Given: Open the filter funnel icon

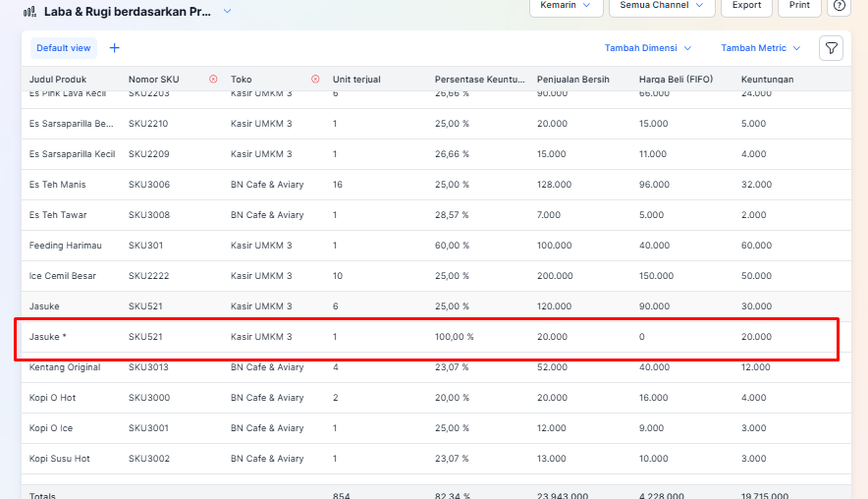Looking at the screenshot, I should (831, 48).
